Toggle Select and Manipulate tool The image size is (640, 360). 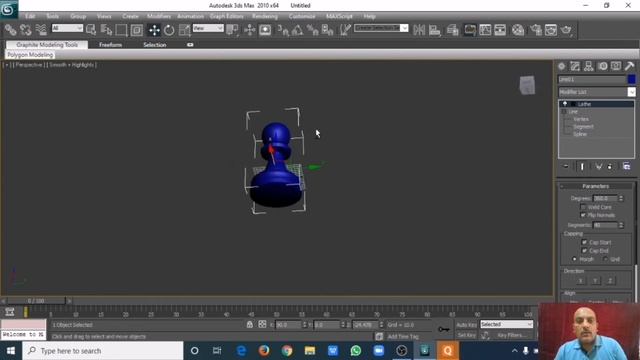(x=249, y=30)
